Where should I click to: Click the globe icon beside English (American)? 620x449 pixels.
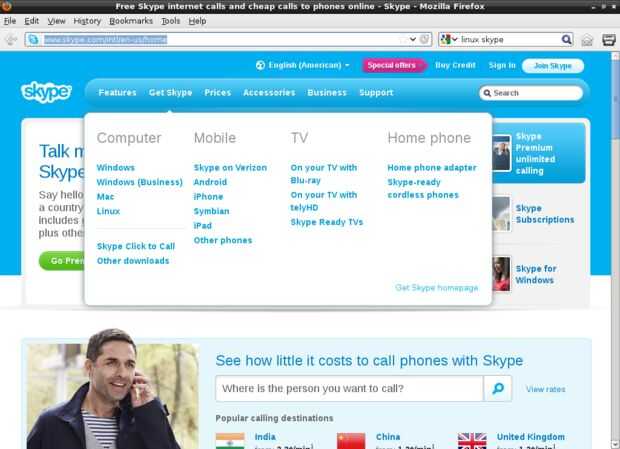click(x=260, y=65)
